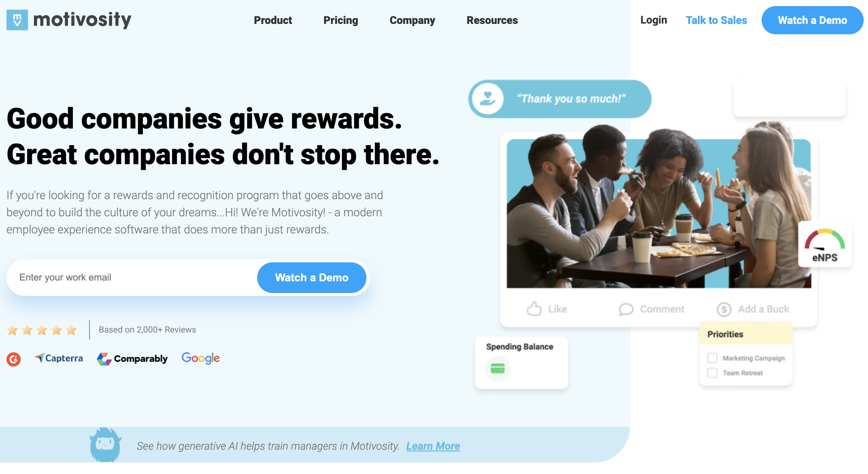
Task: Open the G2 reviews logo
Action: (14, 359)
